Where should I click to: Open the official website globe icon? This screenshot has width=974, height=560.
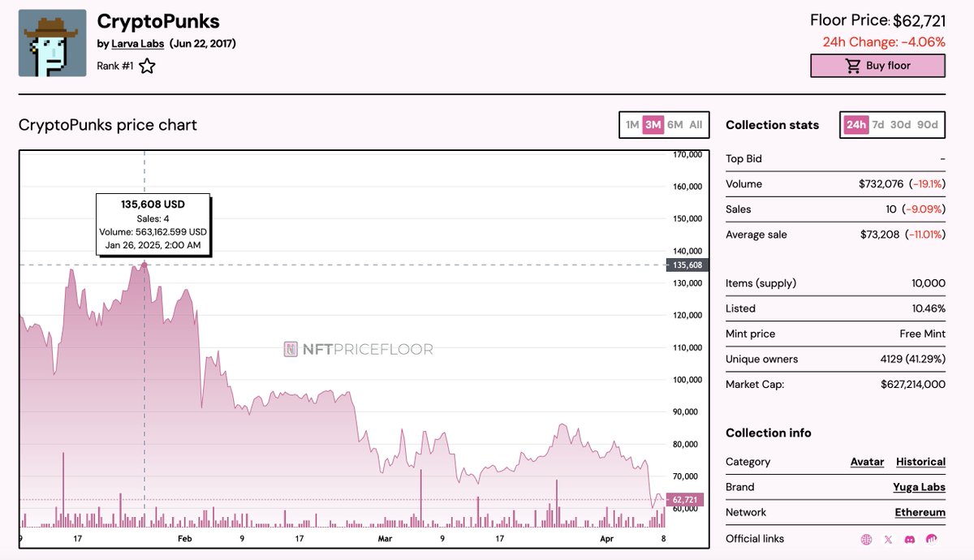click(866, 539)
